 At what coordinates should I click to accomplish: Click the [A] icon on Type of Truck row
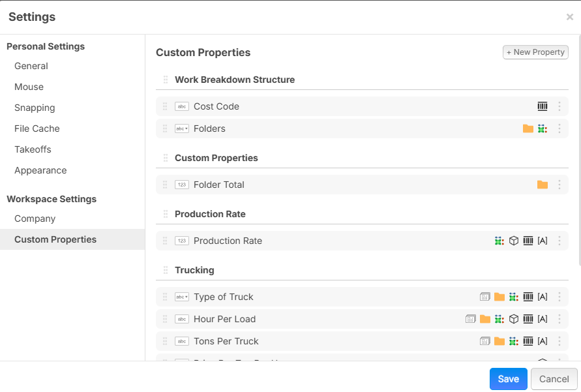tap(543, 297)
